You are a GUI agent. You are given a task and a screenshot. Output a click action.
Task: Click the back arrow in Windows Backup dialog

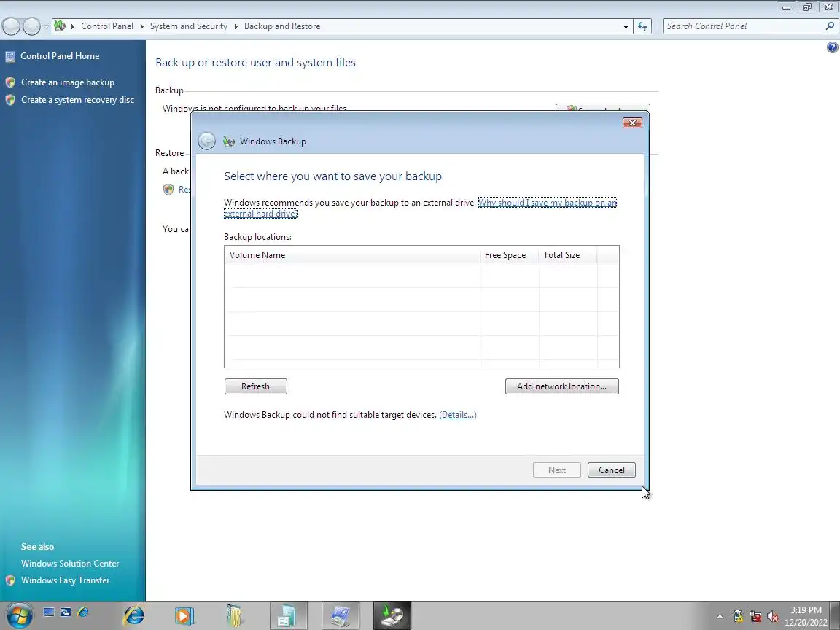pos(207,141)
